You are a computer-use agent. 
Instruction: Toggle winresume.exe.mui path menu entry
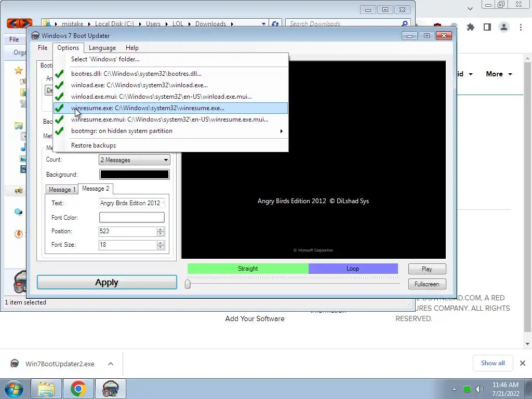click(x=171, y=119)
